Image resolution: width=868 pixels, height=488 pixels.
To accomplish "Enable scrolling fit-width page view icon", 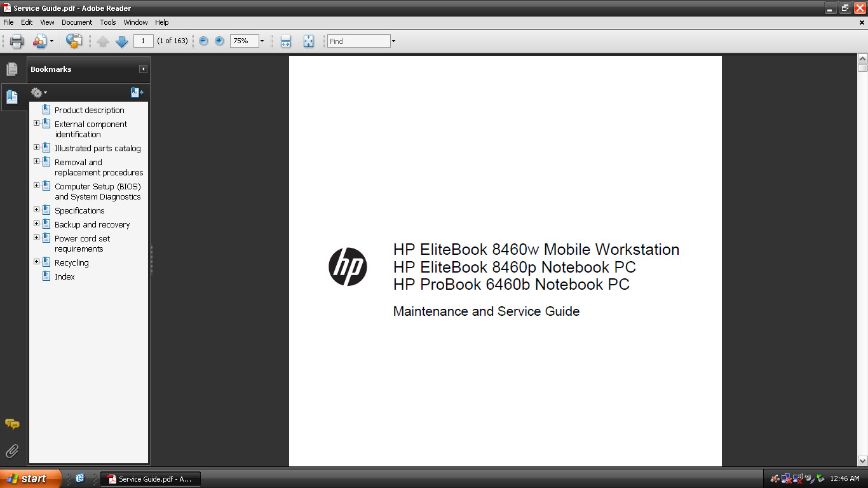I will click(286, 41).
